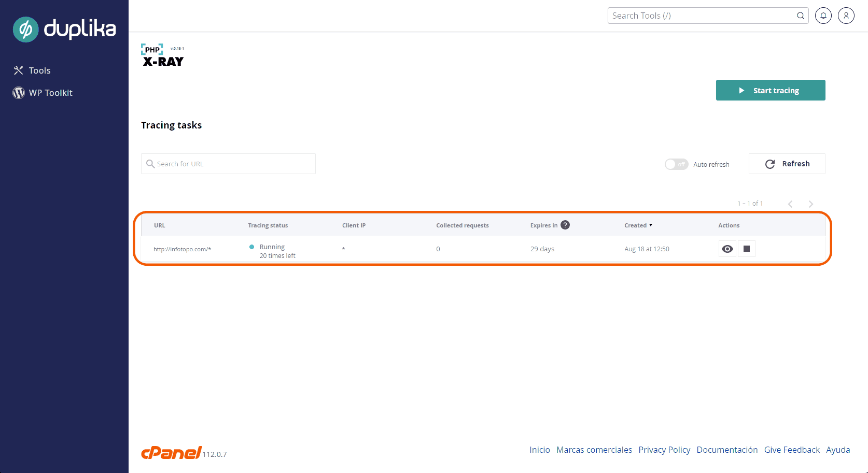Toggle the Auto refresh switch
Viewport: 868px width, 473px height.
tap(676, 164)
